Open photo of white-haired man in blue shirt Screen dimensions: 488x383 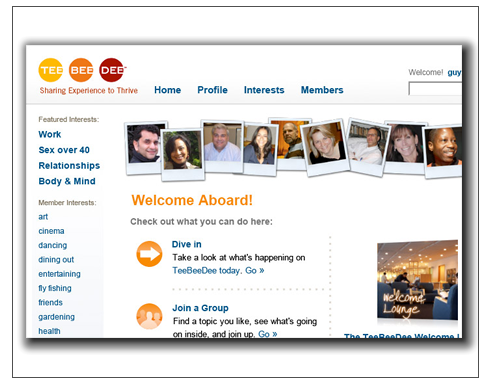coord(222,146)
